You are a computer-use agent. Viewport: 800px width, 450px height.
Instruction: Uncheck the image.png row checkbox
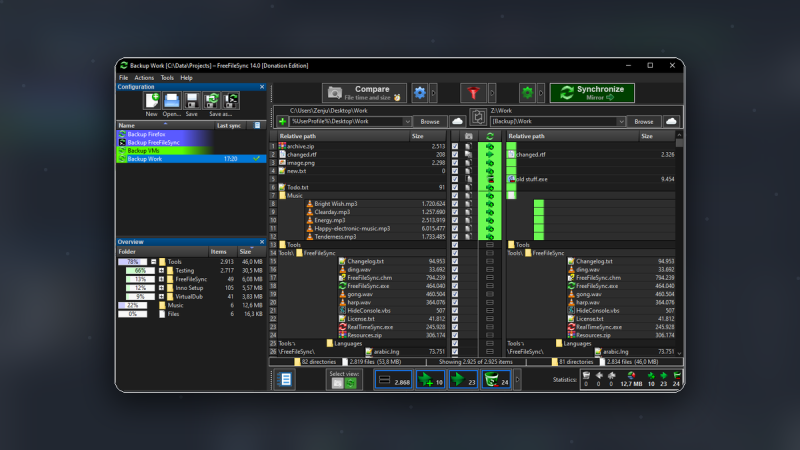455,163
